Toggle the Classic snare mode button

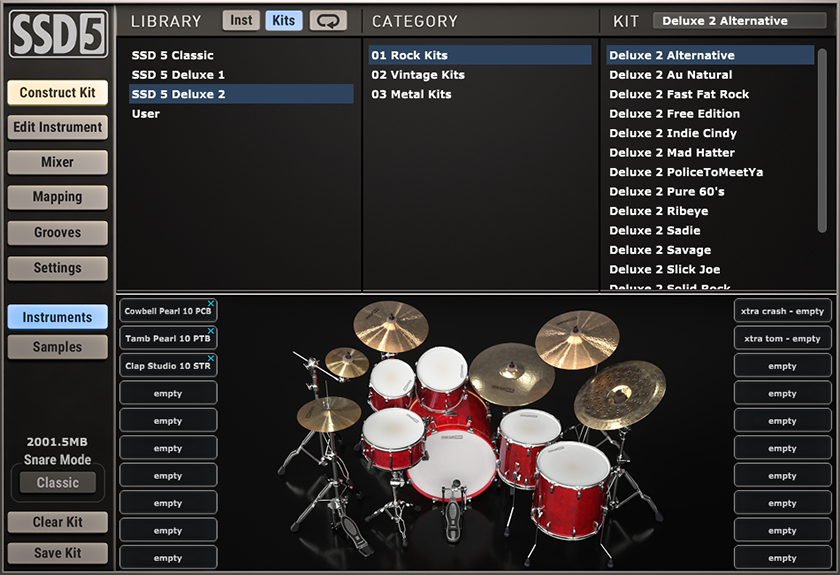point(58,483)
